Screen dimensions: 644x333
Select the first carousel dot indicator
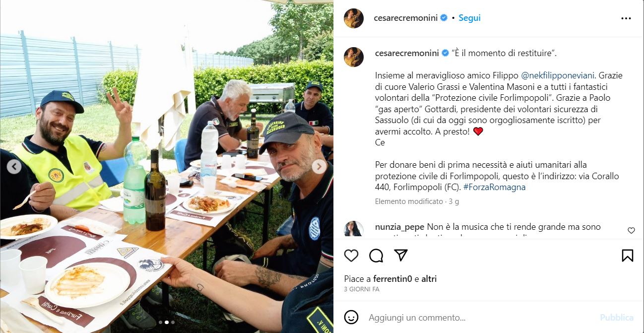coord(160,322)
